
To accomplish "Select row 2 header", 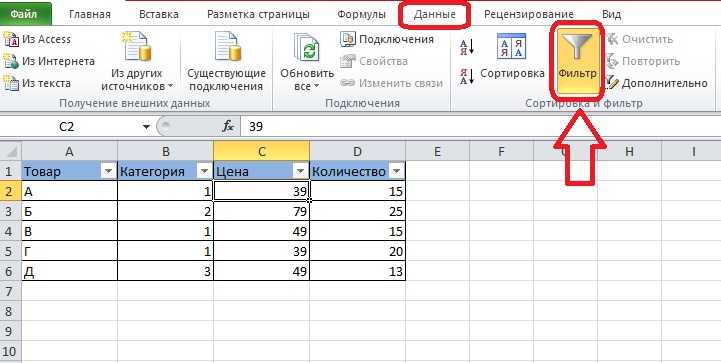I will tap(11, 191).
